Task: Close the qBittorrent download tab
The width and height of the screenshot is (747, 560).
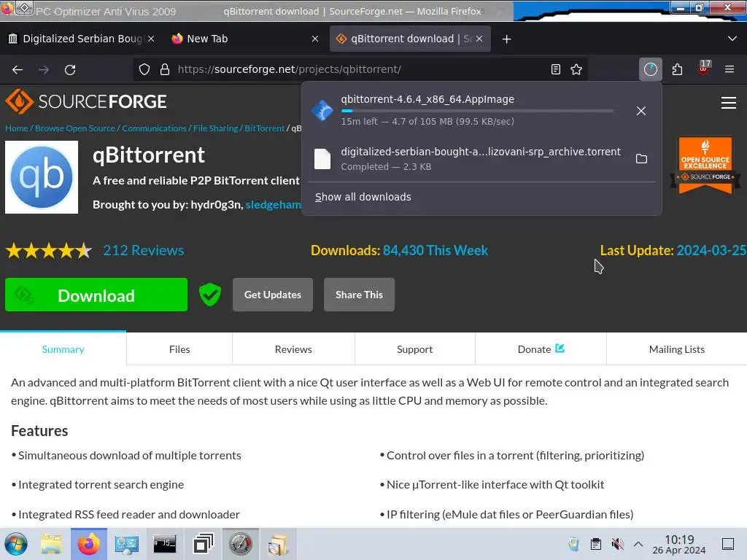Action: 479,39
